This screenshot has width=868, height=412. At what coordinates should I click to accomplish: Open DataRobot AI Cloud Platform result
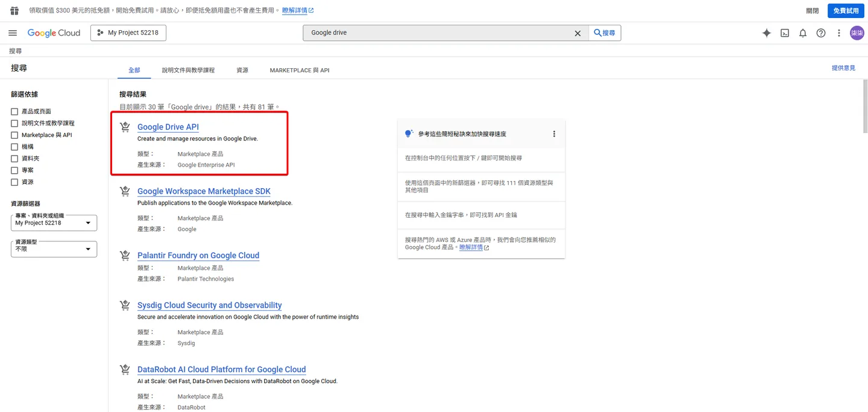pos(222,370)
